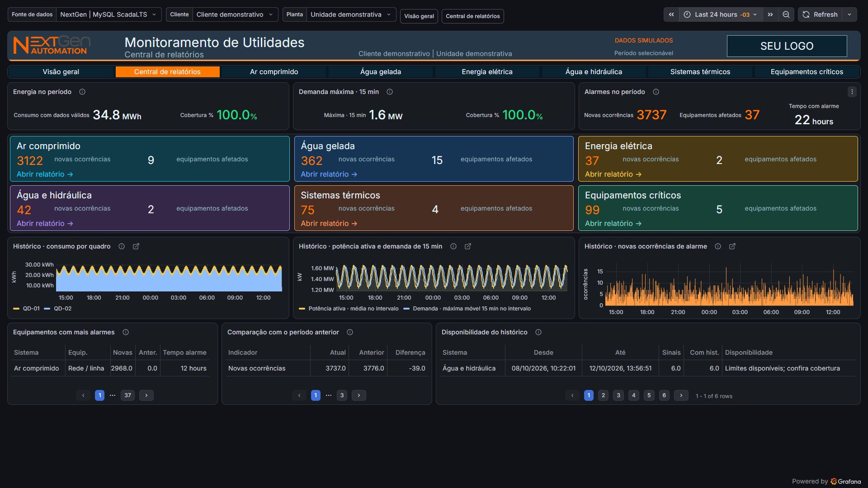This screenshot has height=488, width=868.
Task: Click info icon beside Demanda máxima · 15 min
Action: click(x=390, y=92)
